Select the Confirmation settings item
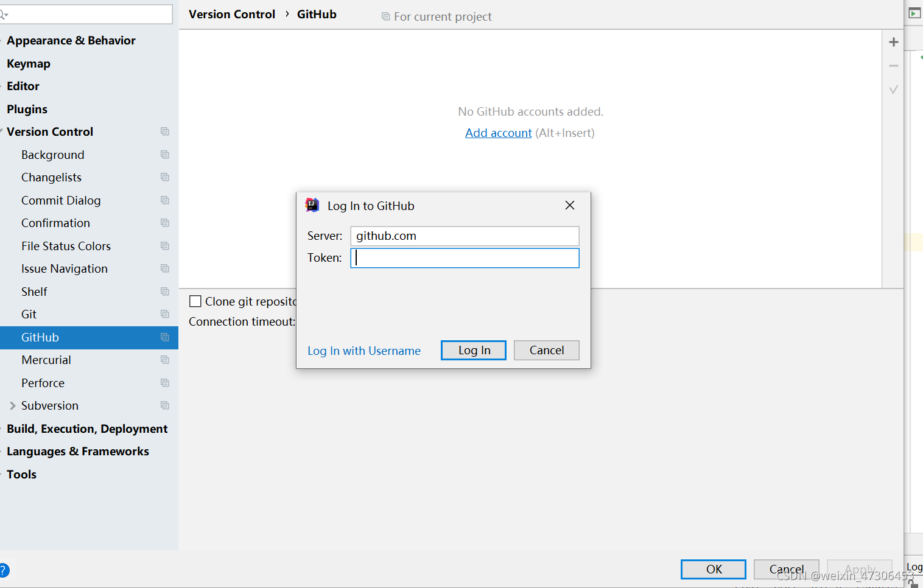Image resolution: width=923 pixels, height=588 pixels. tap(55, 223)
